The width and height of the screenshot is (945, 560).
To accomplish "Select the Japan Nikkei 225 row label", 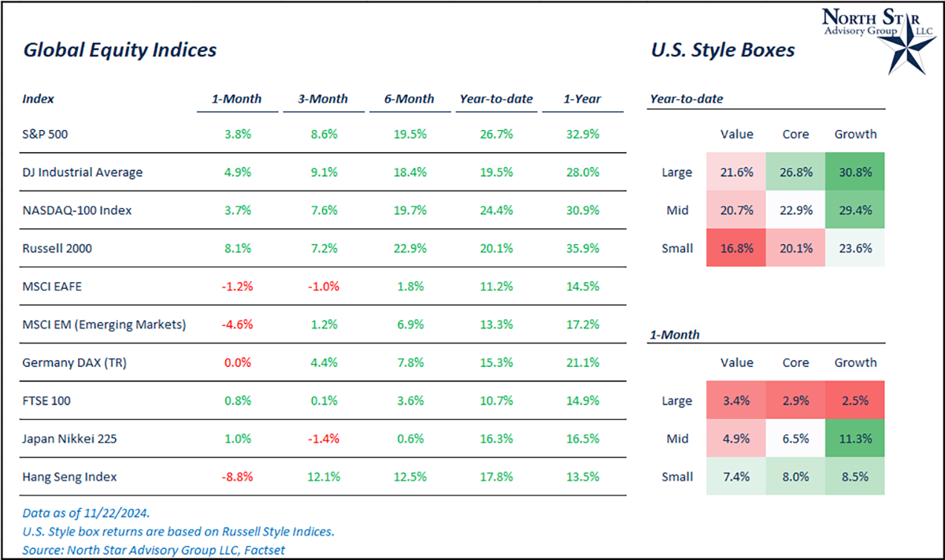I will tap(72, 439).
